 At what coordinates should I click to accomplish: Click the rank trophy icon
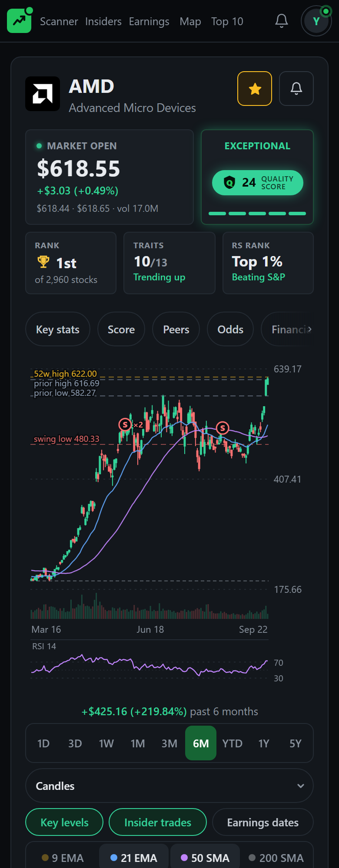click(43, 262)
